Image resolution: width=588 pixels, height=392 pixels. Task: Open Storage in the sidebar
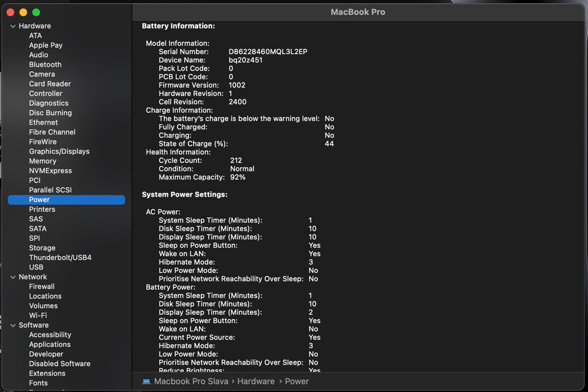tap(42, 248)
